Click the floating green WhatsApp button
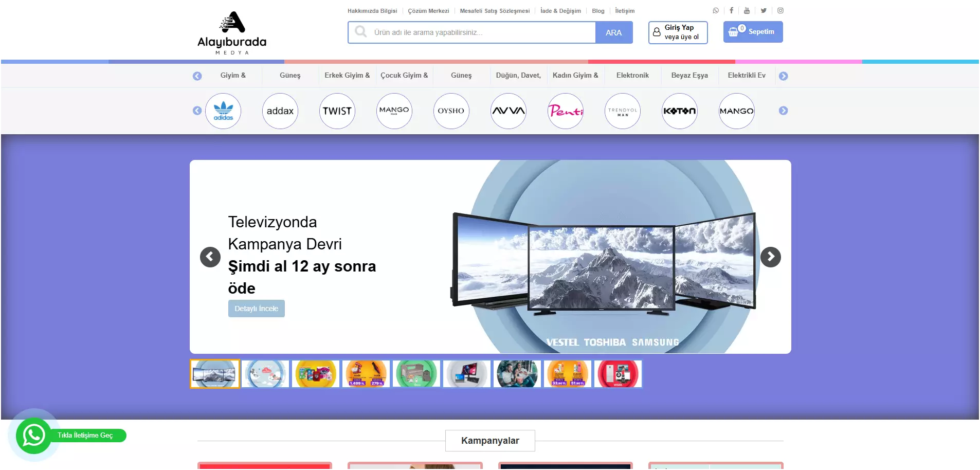The image size is (980, 470). click(34, 436)
